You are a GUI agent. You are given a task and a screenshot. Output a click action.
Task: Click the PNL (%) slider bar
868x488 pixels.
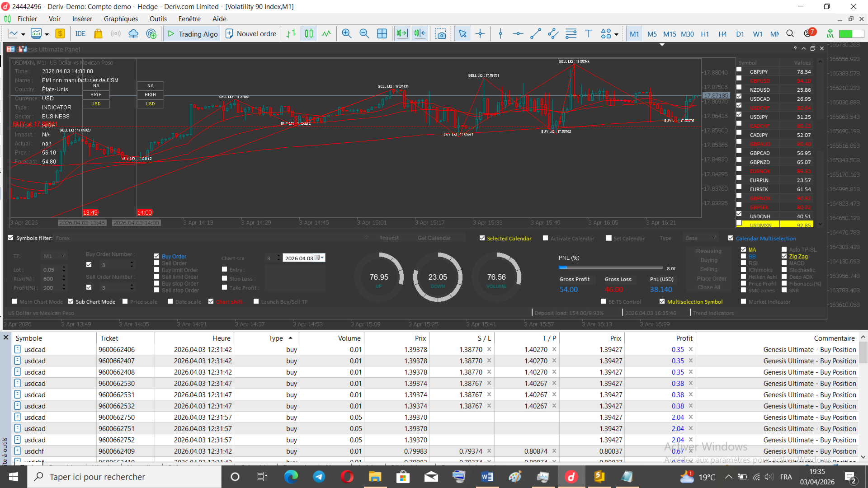[x=610, y=268]
